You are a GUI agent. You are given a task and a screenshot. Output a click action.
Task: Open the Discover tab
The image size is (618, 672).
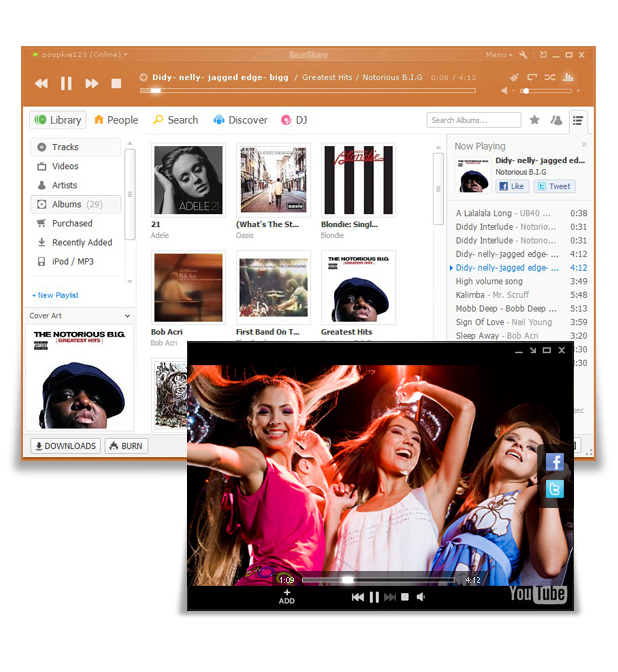pyautogui.click(x=240, y=120)
